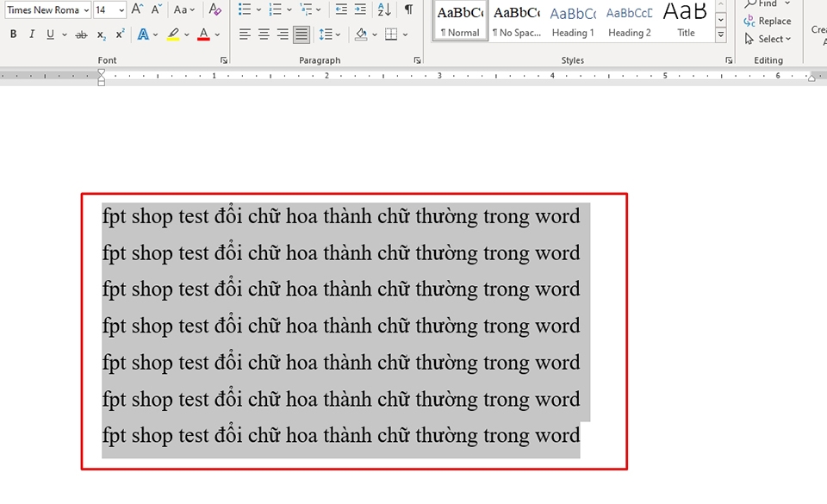Viewport: 827px width, 504px height.
Task: Toggle underline on the selected text
Action: click(48, 34)
